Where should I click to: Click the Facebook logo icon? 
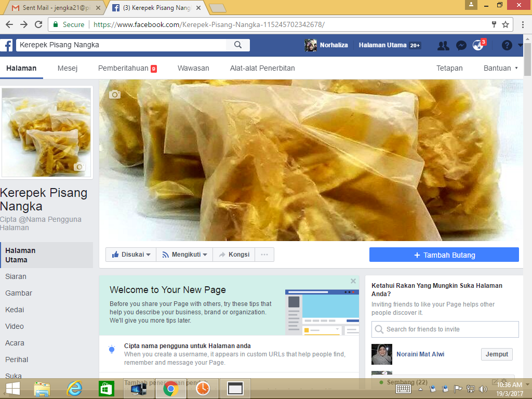7,45
